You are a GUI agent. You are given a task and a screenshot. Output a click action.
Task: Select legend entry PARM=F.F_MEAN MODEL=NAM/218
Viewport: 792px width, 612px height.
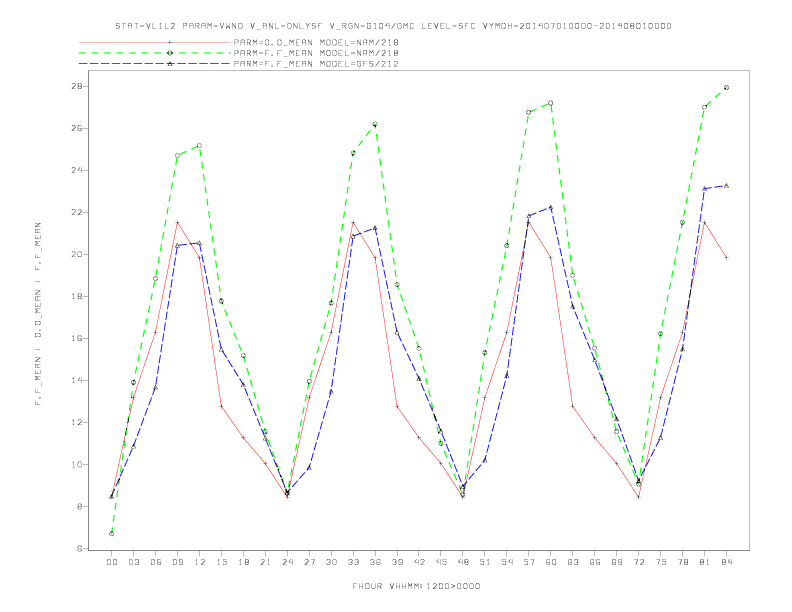[316, 53]
